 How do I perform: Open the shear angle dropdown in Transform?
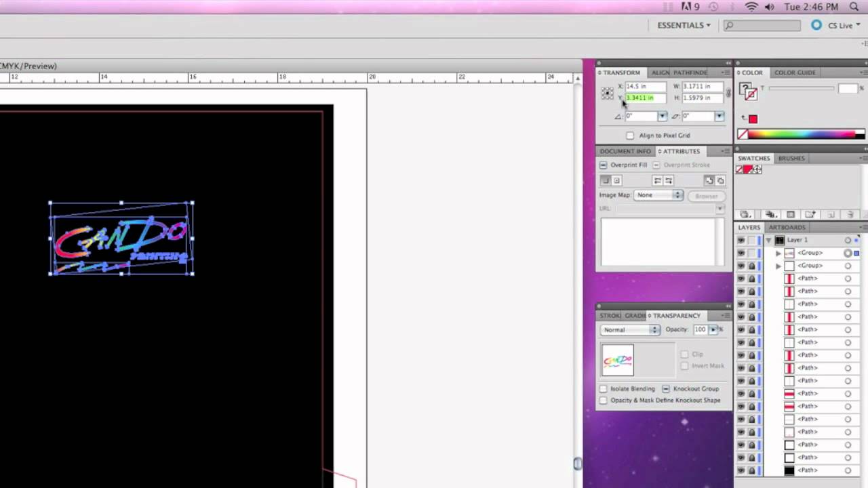pos(719,117)
